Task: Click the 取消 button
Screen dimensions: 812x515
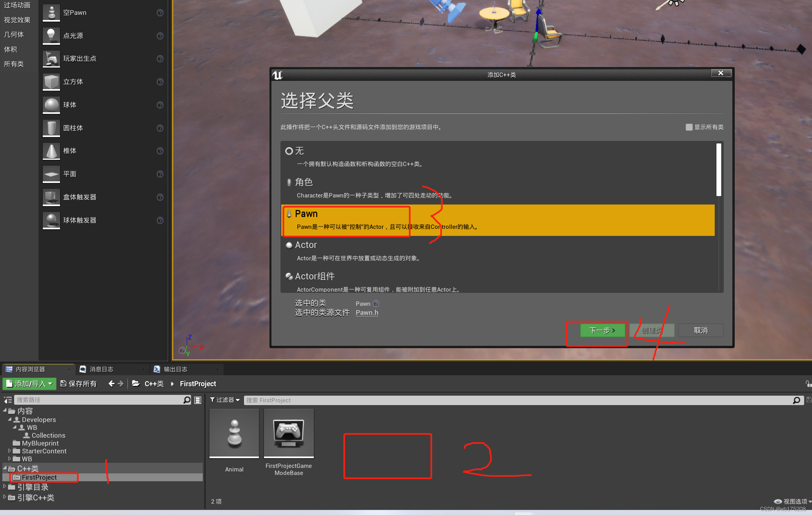Action: 701,330
